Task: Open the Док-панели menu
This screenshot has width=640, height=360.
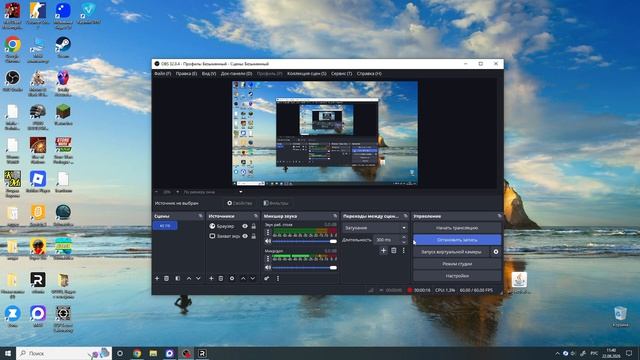Action: pyautogui.click(x=236, y=74)
